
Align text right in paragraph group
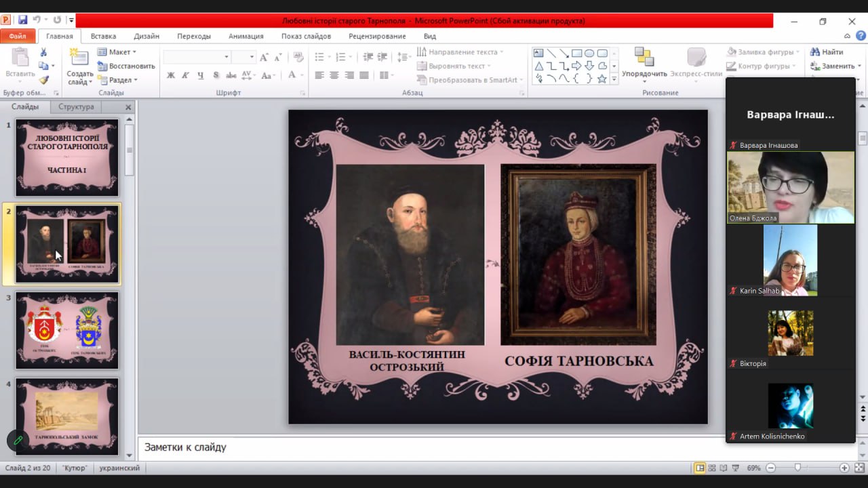349,75
